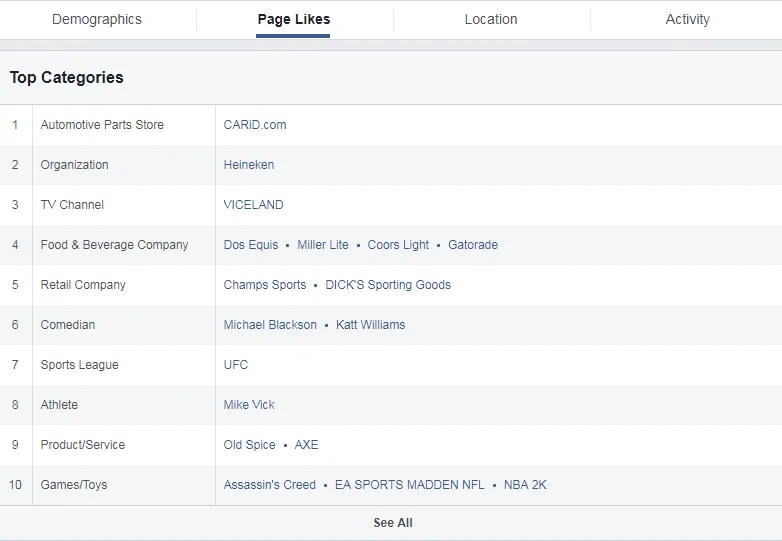Open DICK'S Sporting Goods page
782x541 pixels.
pos(388,285)
